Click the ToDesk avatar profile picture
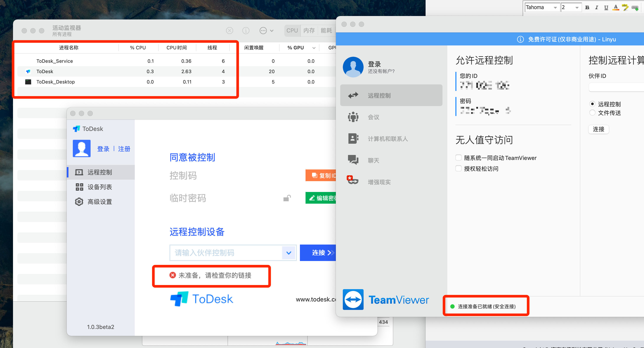644x348 pixels. [x=81, y=148]
